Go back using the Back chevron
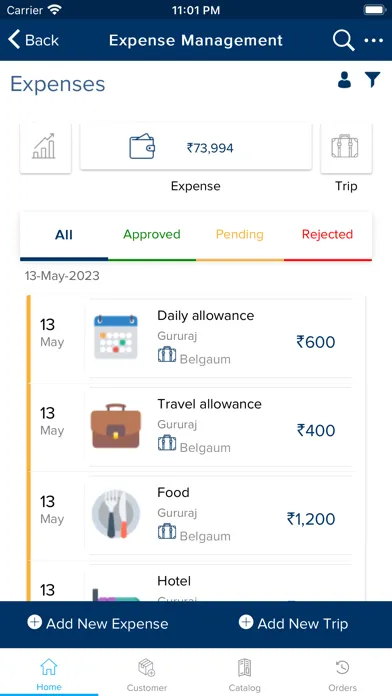Viewport: 392px width, 696px height. [33, 40]
